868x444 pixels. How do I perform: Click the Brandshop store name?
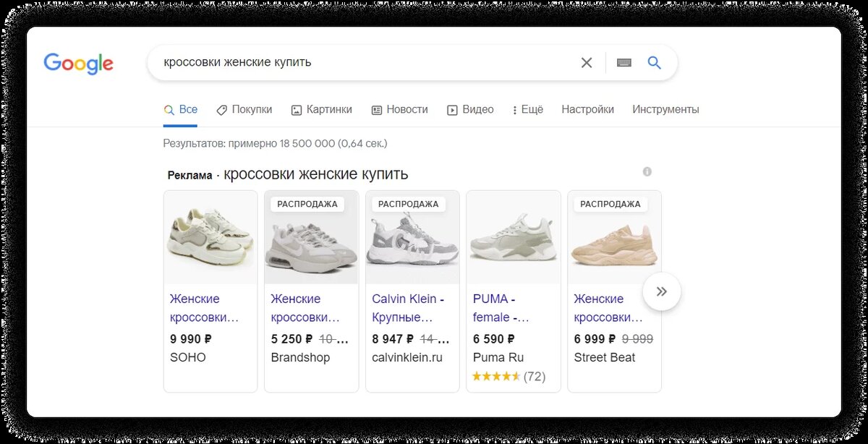click(x=300, y=357)
